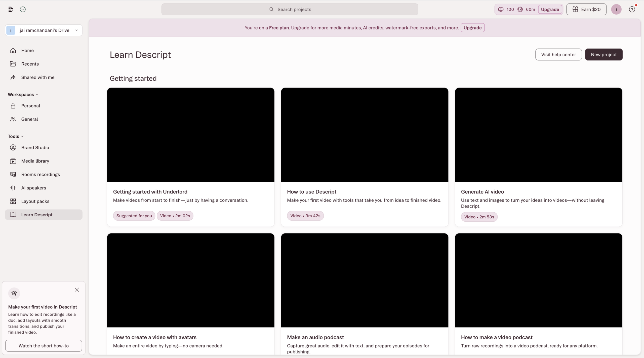Go to Home in the sidebar
644x358 pixels.
(x=44, y=51)
